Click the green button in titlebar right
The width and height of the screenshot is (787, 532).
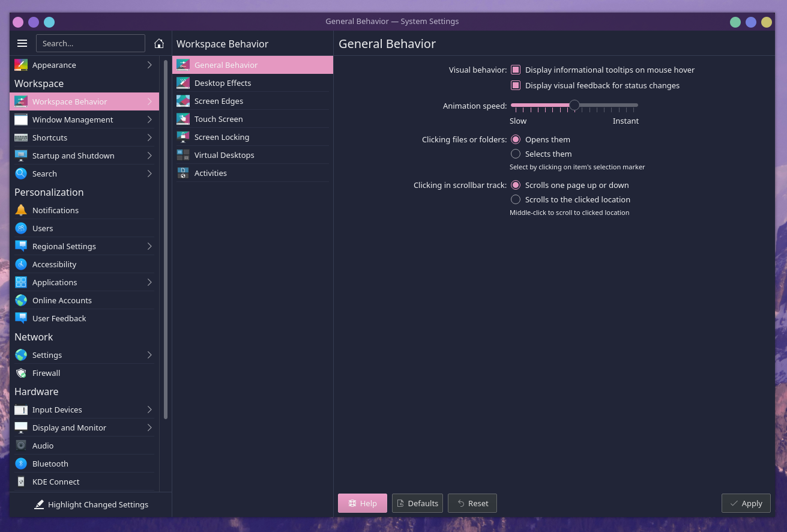tap(735, 22)
